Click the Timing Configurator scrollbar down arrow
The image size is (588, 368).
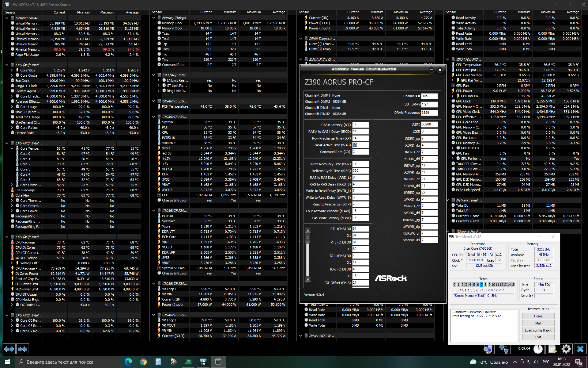coord(308,280)
